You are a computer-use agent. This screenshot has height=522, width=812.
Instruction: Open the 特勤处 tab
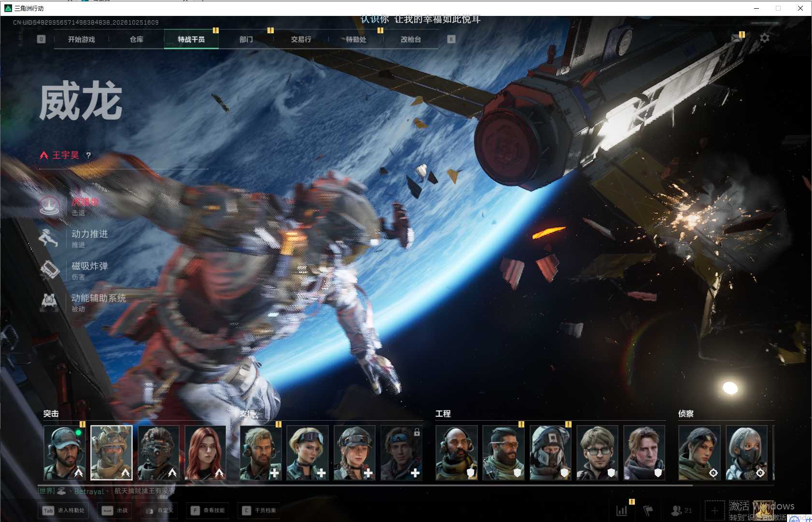click(x=356, y=40)
